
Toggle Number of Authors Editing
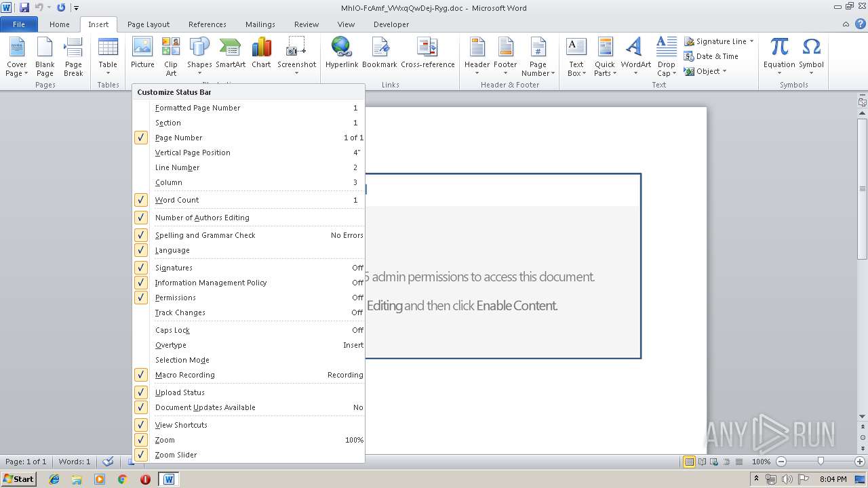coord(249,218)
